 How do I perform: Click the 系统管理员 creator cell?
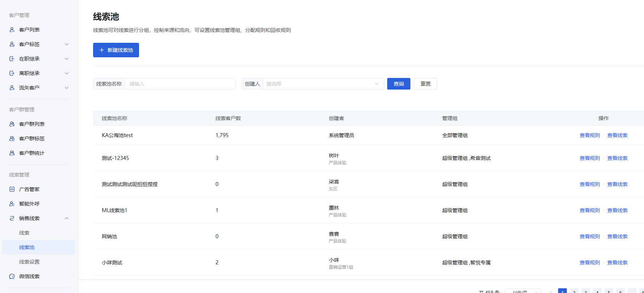(341, 135)
